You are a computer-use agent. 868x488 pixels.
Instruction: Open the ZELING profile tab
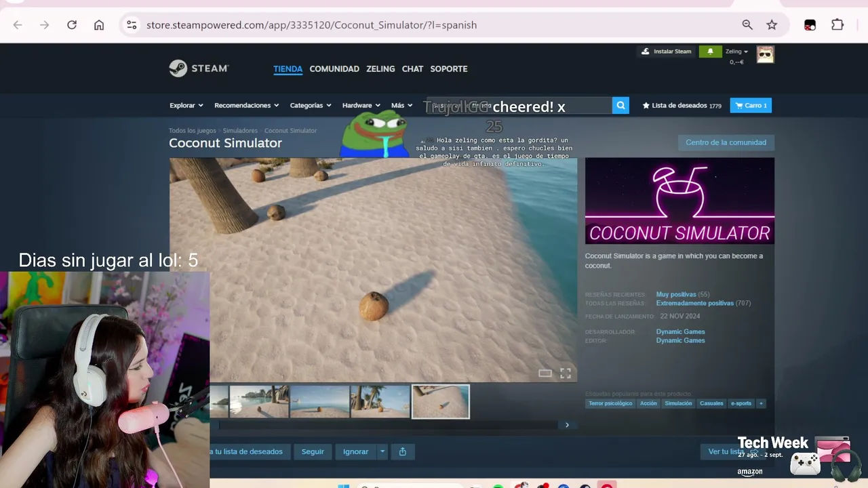pyautogui.click(x=380, y=68)
